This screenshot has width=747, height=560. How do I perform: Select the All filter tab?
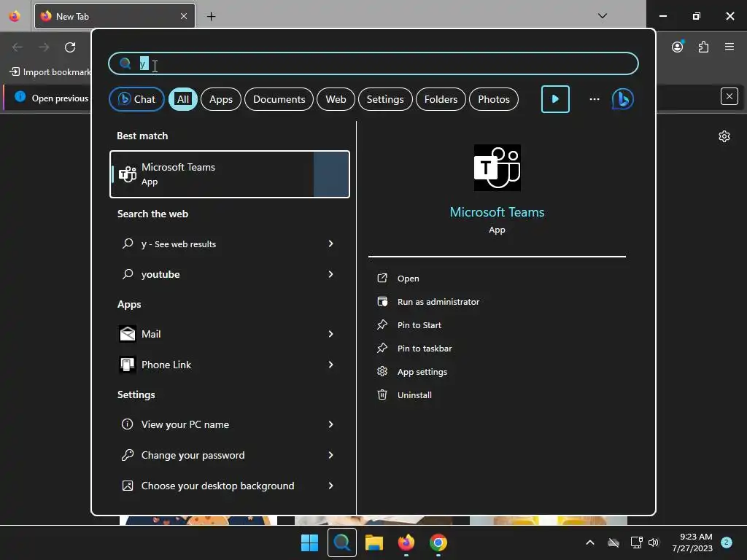click(183, 99)
